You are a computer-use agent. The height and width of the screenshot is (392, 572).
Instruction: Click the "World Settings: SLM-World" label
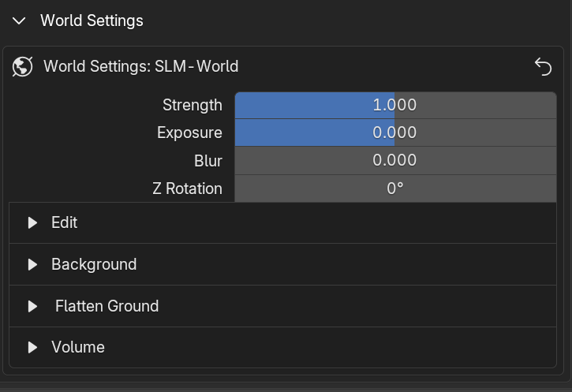(140, 66)
